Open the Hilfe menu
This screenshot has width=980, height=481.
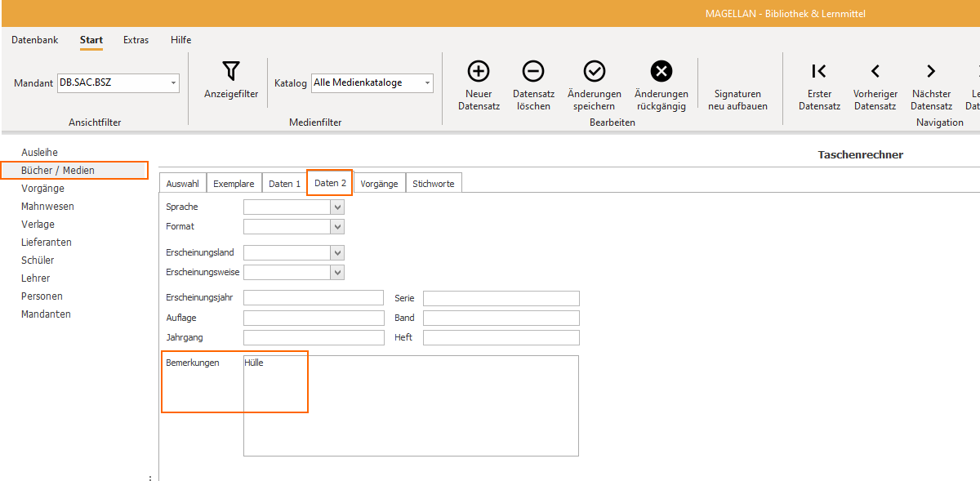click(x=181, y=39)
